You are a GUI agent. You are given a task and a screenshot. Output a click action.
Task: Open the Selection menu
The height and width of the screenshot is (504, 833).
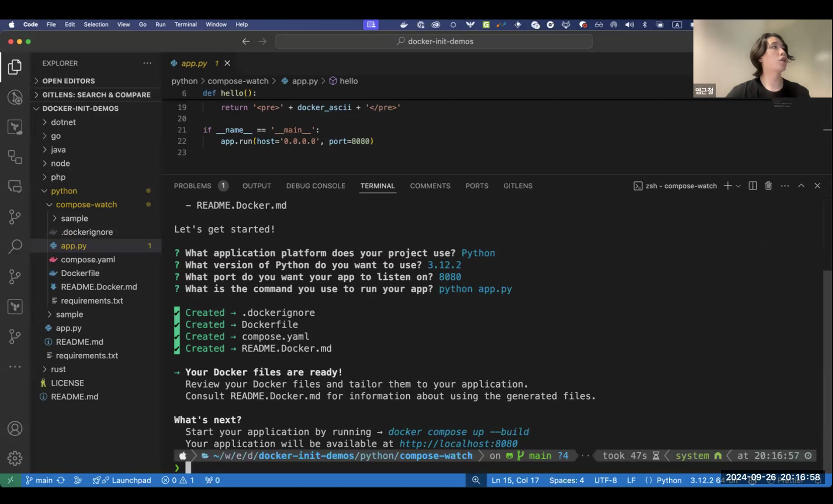point(96,24)
